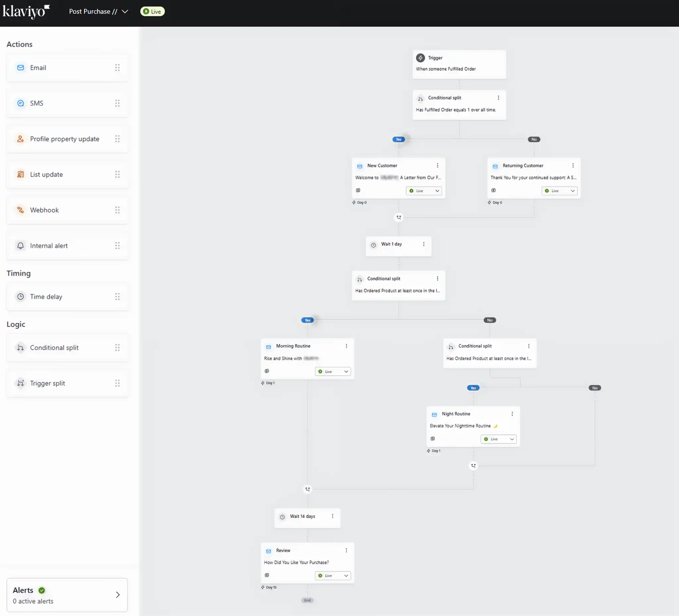This screenshot has height=616, width=679.
Task: Toggle the Live status pill in header
Action: 152,12
